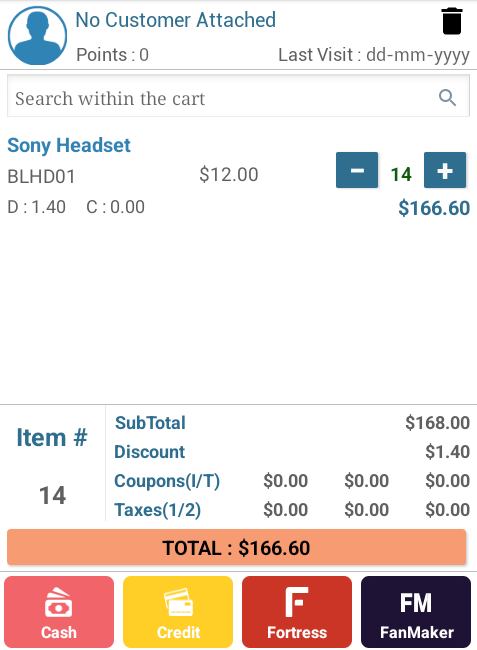
Task: Click the green quantity number 14
Action: pyautogui.click(x=401, y=175)
